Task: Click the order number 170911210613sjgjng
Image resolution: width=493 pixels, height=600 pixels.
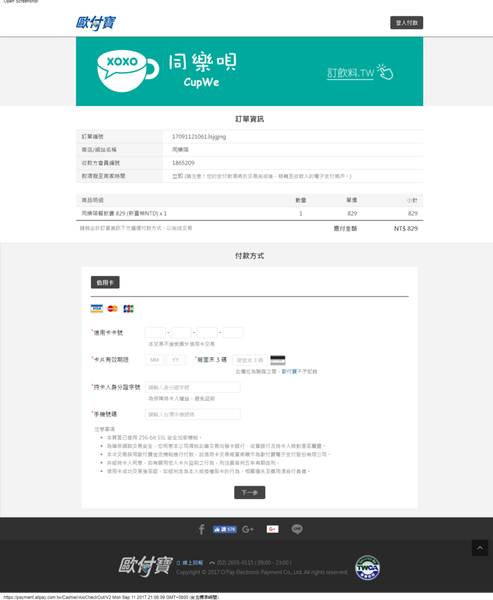Action: (x=199, y=137)
